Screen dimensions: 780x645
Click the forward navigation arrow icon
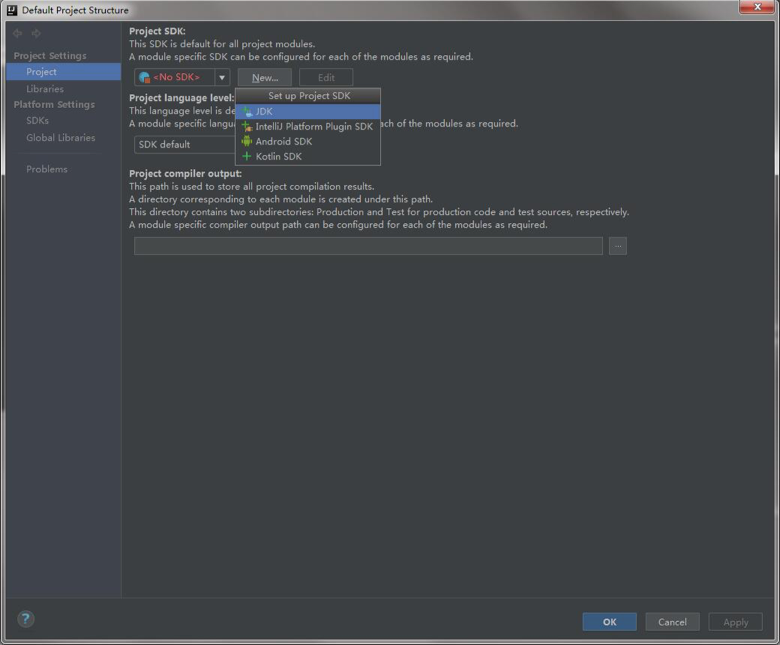tap(36, 33)
